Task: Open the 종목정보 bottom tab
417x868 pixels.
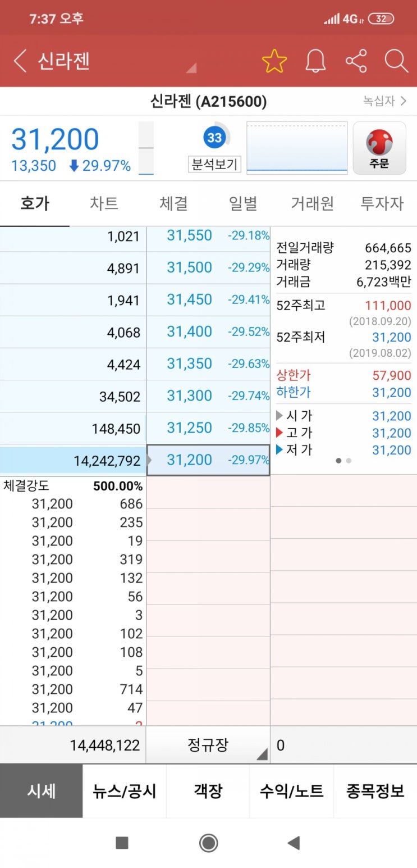Action: tap(375, 791)
